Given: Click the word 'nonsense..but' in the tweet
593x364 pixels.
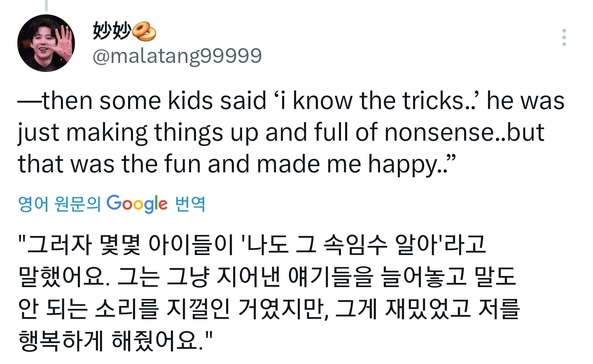Looking at the screenshot, I should click(464, 132).
